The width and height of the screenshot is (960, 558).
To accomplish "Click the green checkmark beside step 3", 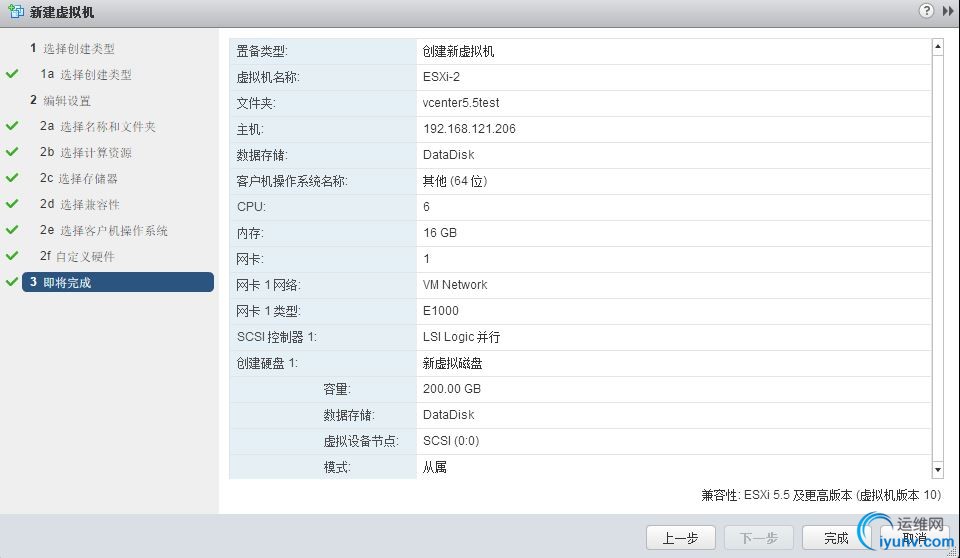I will point(12,282).
